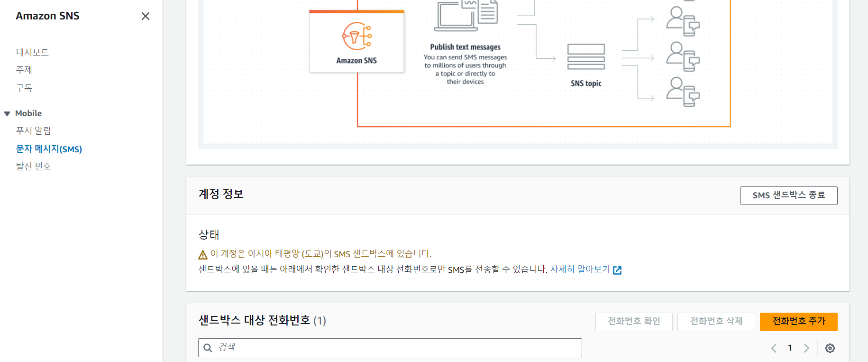
Task: Click the 전화번호 삭제 button
Action: [716, 322]
